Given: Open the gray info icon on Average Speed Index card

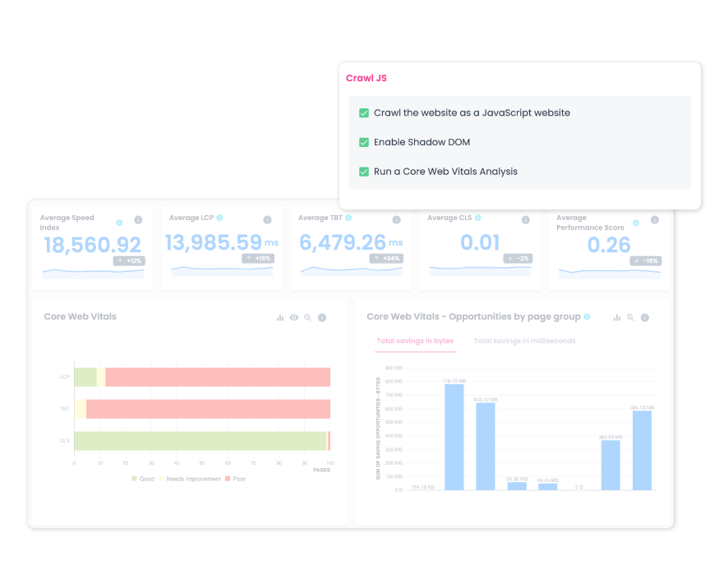Looking at the screenshot, I should tap(138, 220).
